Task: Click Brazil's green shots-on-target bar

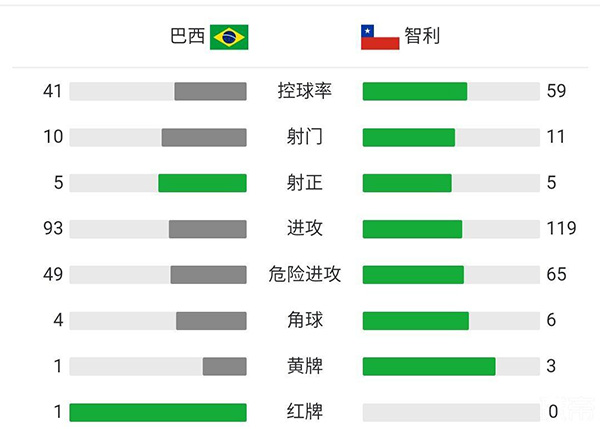Action: point(202,183)
